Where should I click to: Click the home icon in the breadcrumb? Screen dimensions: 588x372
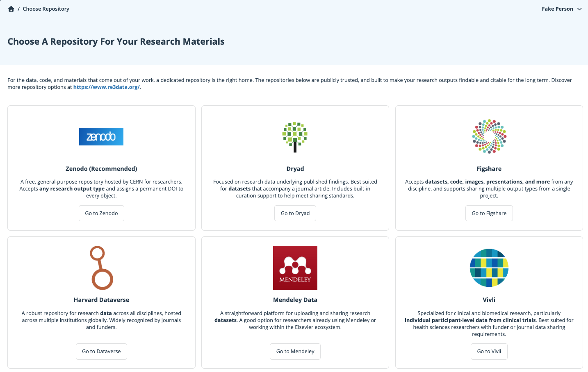[x=11, y=9]
